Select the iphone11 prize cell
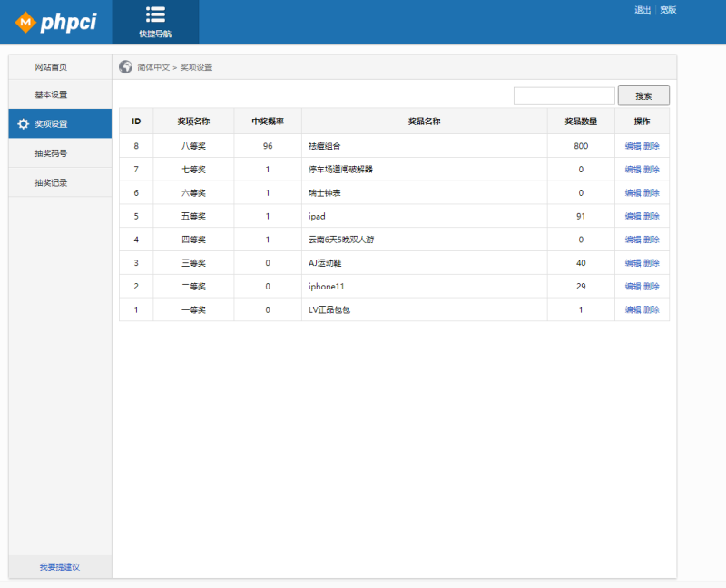 [424, 286]
